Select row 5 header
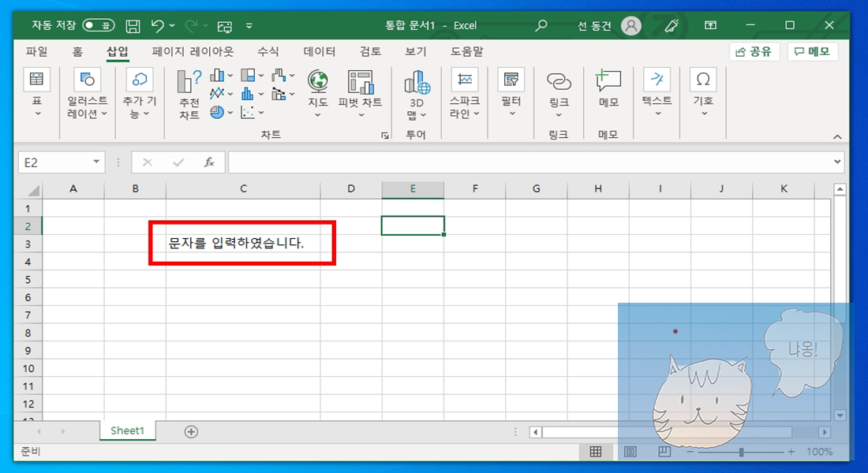Viewport: 868px width, 473px height. click(x=28, y=279)
